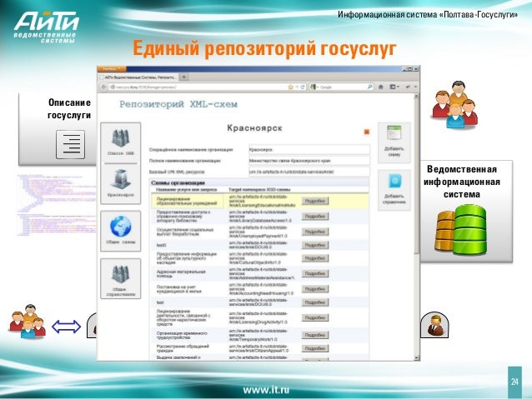Viewport: 532px width, 399px height.
Task: Go to browser home page icon
Action: click(x=381, y=87)
